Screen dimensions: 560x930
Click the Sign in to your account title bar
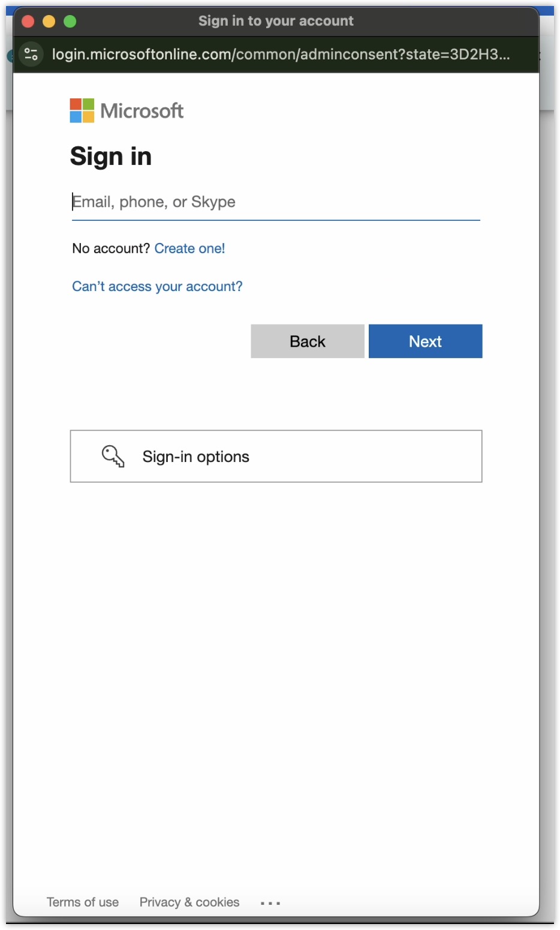coord(276,20)
